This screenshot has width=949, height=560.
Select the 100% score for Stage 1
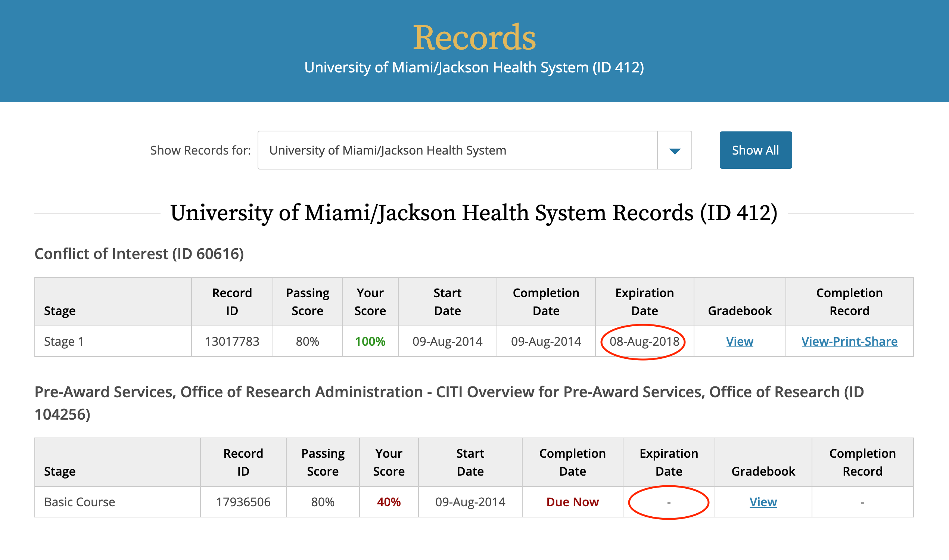pyautogui.click(x=370, y=341)
